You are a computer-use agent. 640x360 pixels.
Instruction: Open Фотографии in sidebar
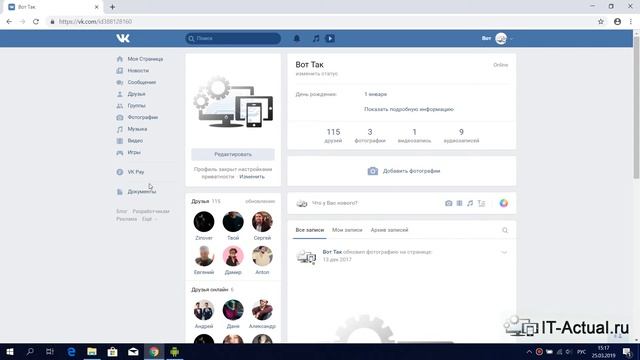(138, 117)
